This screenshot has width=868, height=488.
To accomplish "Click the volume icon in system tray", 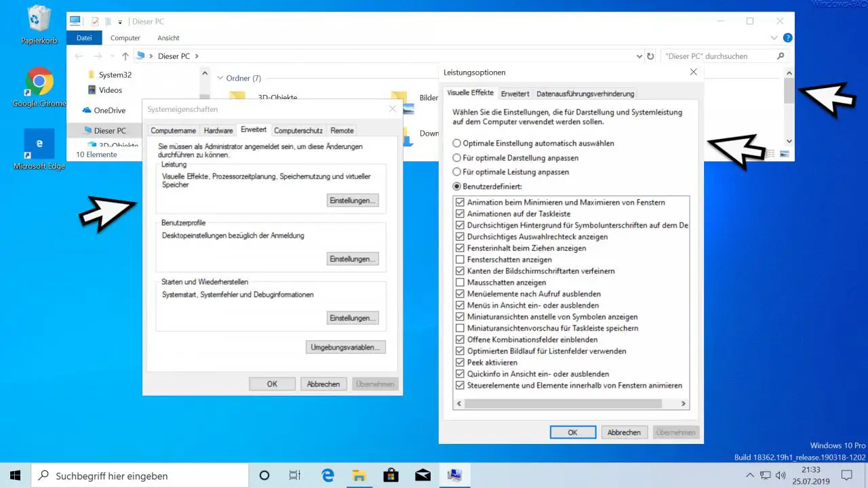I will [781, 476].
